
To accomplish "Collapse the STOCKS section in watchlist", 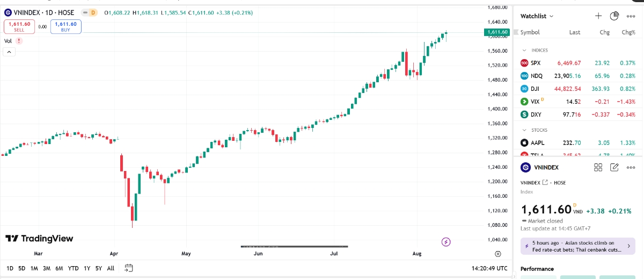I will (x=525, y=130).
